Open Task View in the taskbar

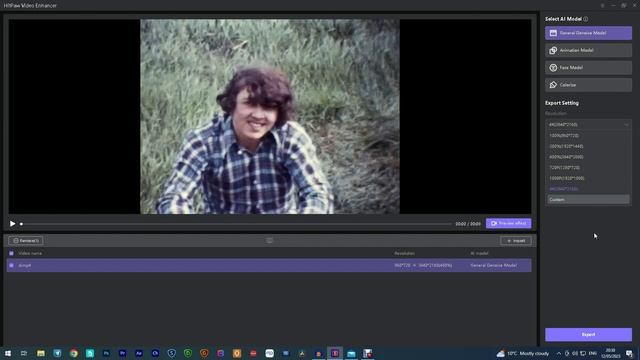click(24, 353)
